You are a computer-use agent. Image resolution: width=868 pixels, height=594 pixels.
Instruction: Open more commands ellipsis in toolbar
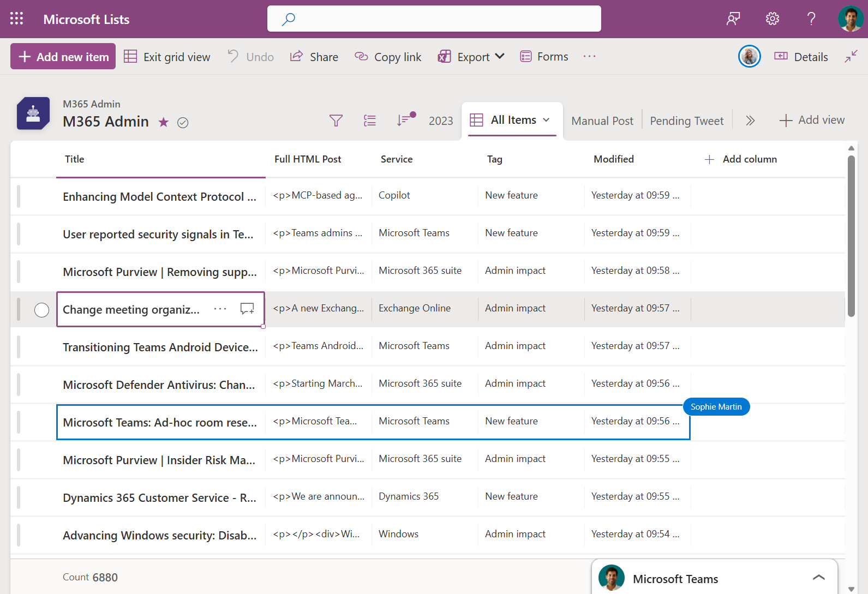(589, 56)
